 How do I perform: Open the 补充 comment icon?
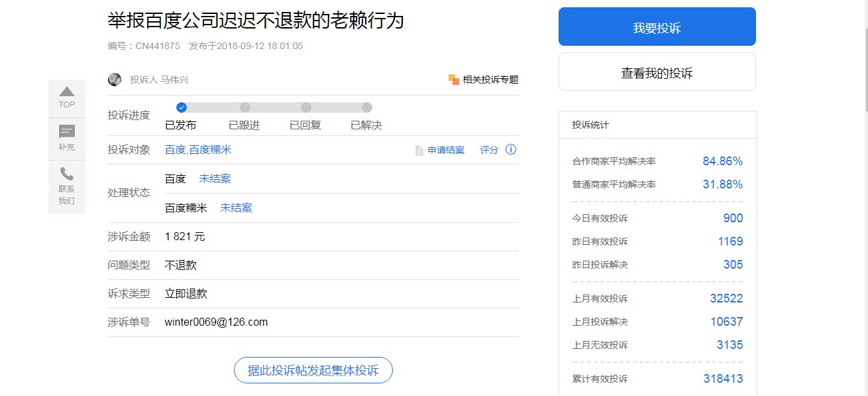click(67, 131)
